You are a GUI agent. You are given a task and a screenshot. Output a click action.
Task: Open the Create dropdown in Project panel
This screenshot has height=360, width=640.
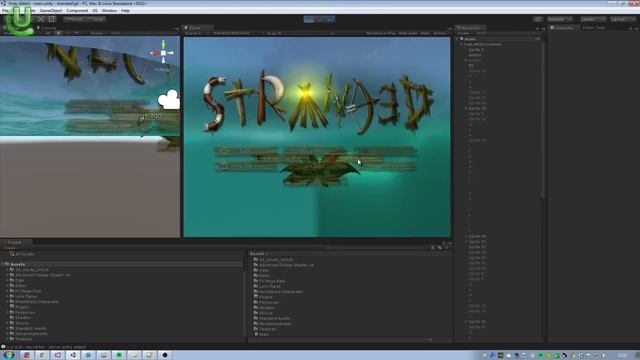click(10, 248)
